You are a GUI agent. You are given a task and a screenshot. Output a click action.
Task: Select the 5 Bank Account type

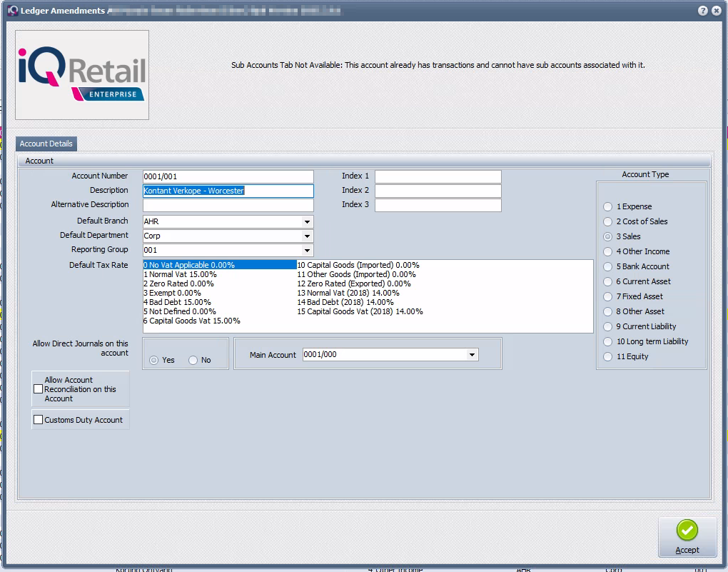[x=608, y=266]
